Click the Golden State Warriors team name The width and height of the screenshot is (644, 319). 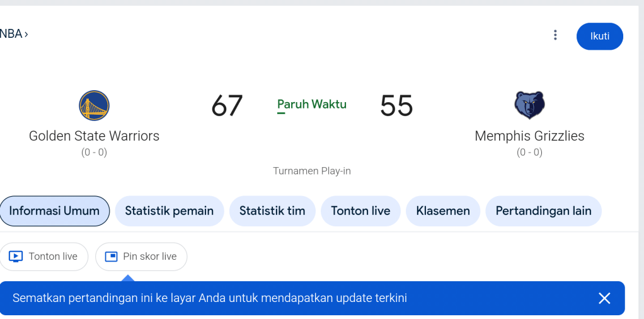click(94, 136)
